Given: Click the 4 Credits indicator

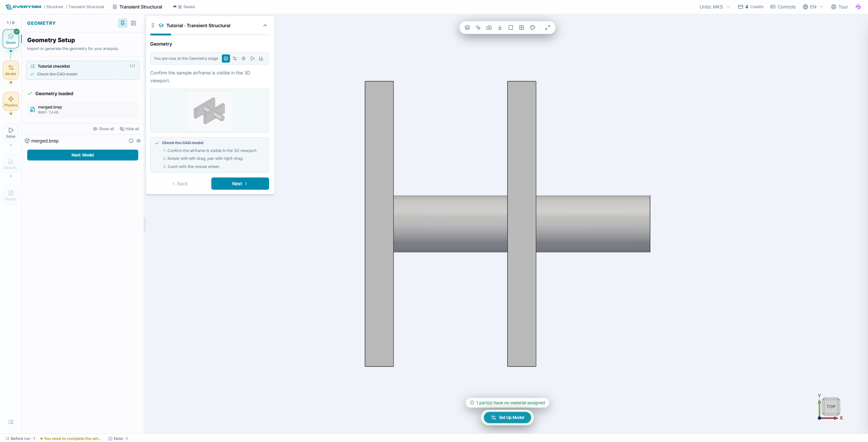Looking at the screenshot, I should [750, 7].
